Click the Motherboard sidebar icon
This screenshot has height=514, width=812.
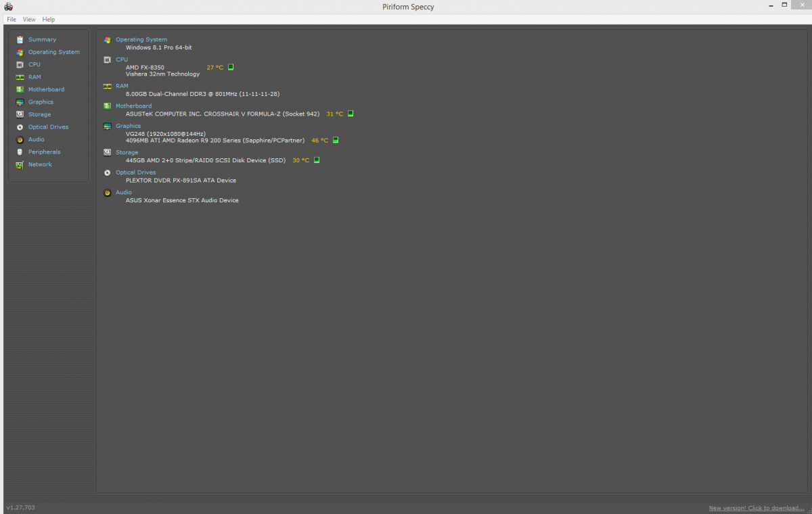pos(20,89)
